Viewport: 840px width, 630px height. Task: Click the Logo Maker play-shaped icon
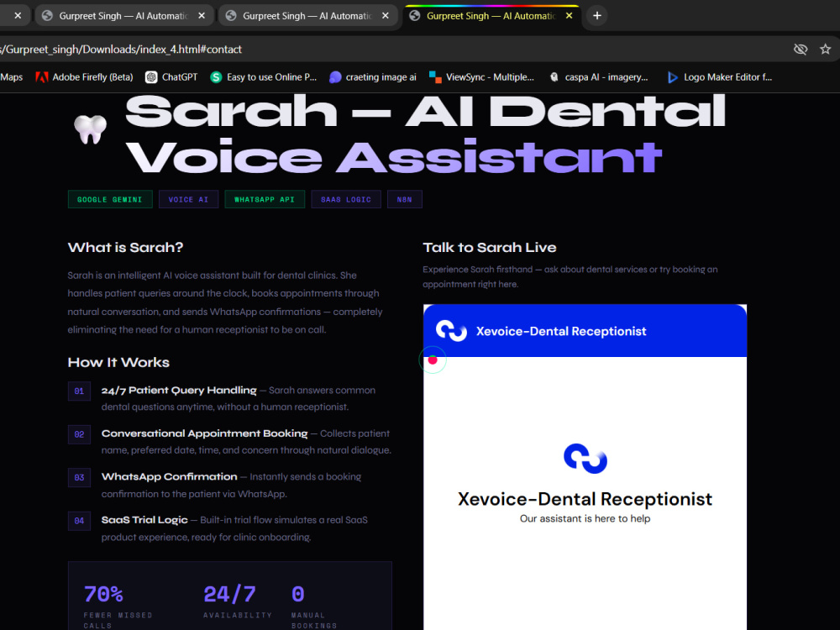(x=672, y=77)
